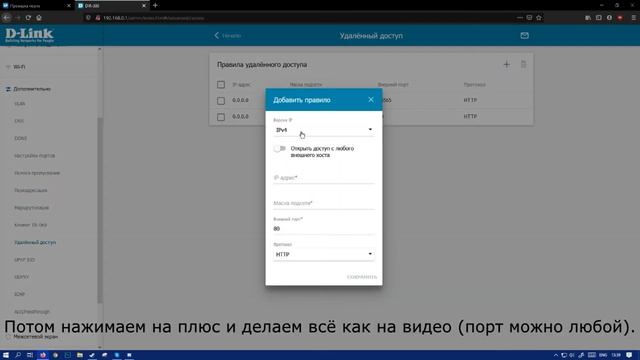Toggle access from any external host switch
The width and height of the screenshot is (640, 360).
[280, 149]
